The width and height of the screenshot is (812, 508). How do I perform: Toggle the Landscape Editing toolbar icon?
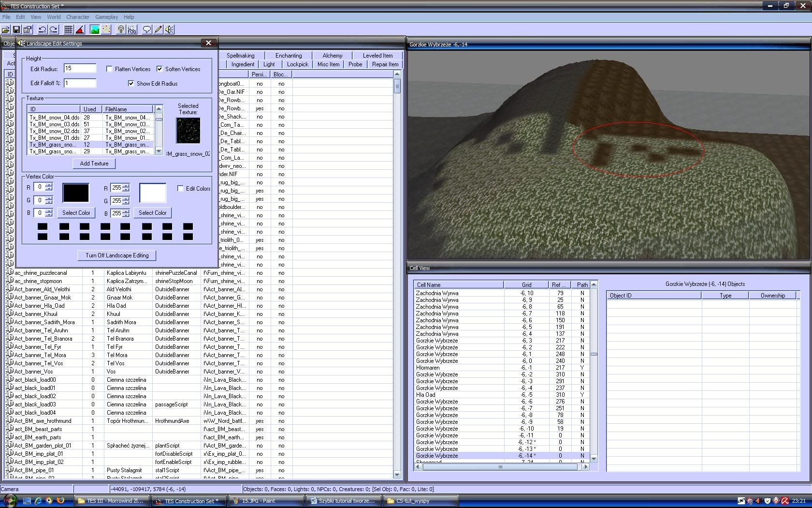coord(95,30)
